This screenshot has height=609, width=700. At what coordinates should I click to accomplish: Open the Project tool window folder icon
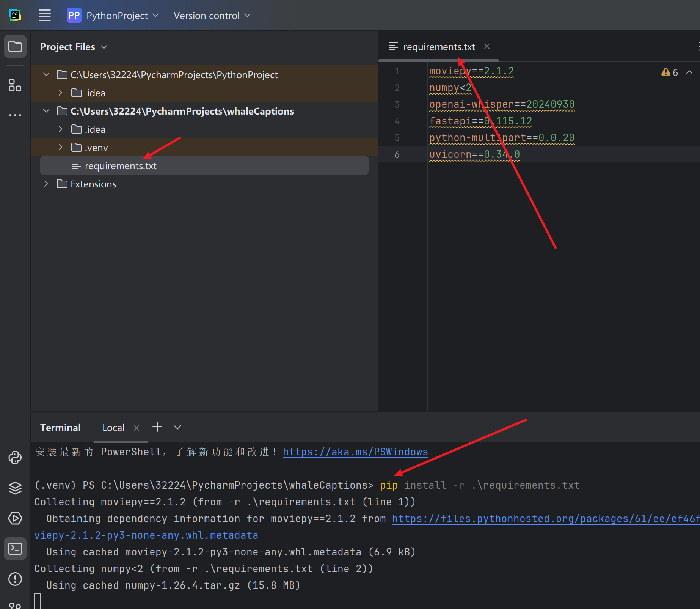click(x=15, y=47)
